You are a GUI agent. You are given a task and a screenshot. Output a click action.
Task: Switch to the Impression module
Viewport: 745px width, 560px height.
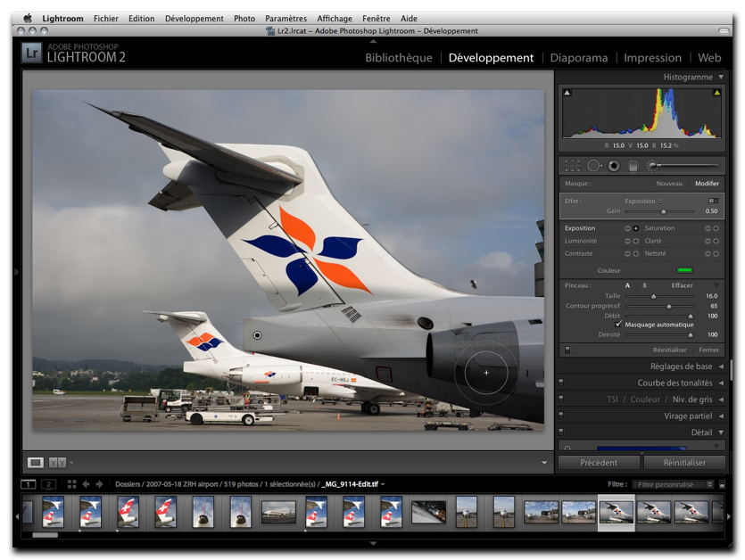coord(652,58)
